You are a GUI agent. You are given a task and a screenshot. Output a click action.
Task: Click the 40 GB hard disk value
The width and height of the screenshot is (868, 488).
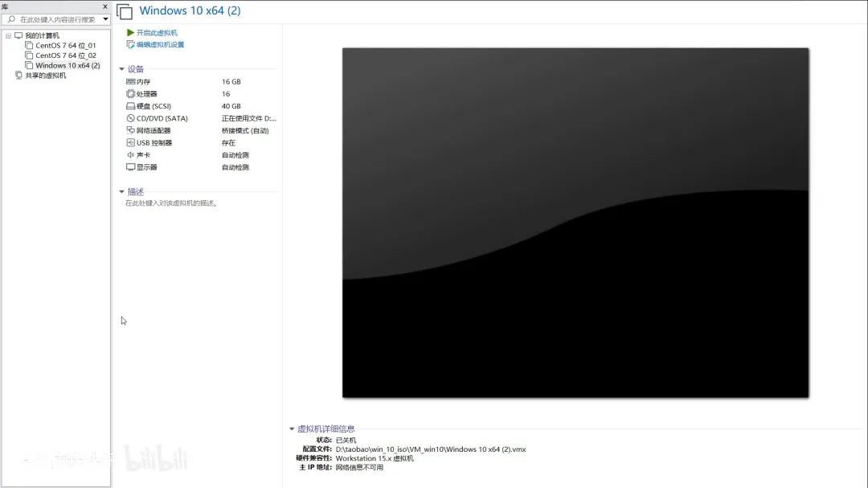(231, 106)
